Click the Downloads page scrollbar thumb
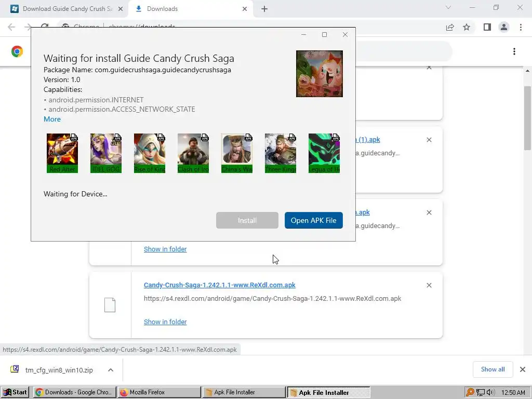532x399 pixels. (527, 118)
